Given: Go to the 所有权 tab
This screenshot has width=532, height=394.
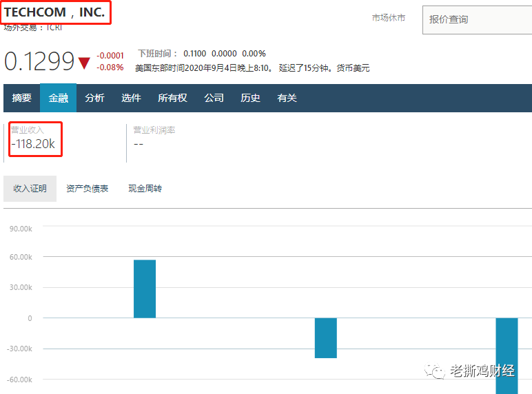Looking at the screenshot, I should [x=172, y=98].
